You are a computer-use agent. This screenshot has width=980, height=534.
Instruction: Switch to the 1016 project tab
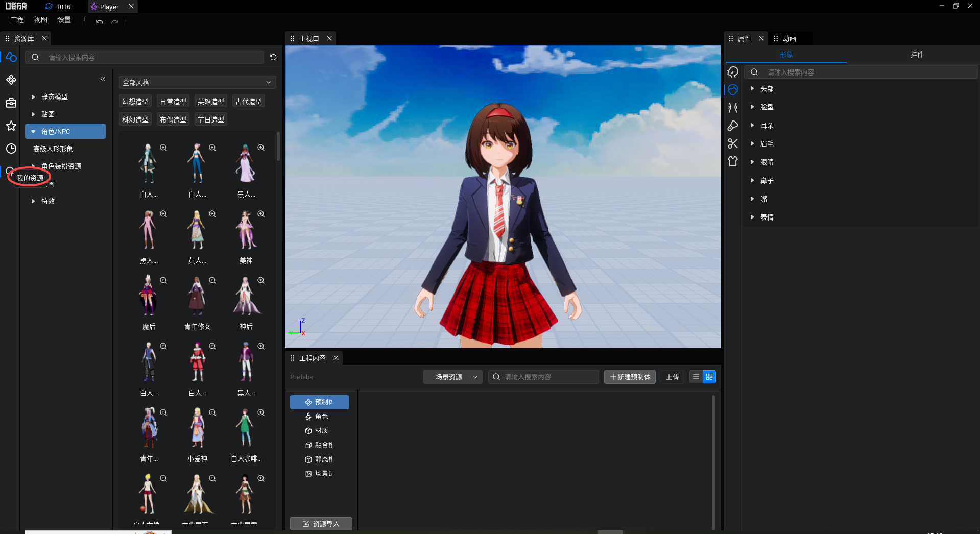coord(58,7)
